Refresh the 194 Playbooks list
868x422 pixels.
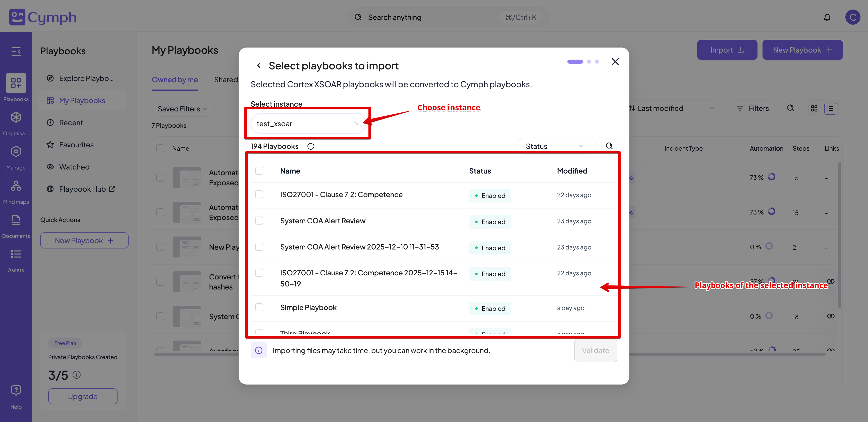[310, 146]
